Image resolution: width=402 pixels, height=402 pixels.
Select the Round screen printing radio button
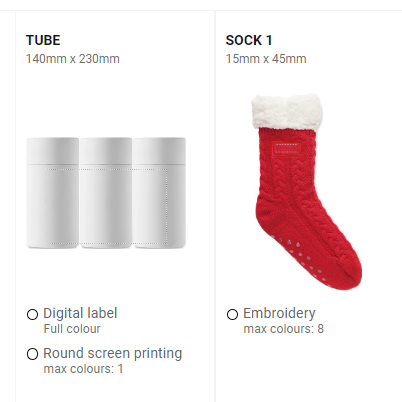coord(32,354)
